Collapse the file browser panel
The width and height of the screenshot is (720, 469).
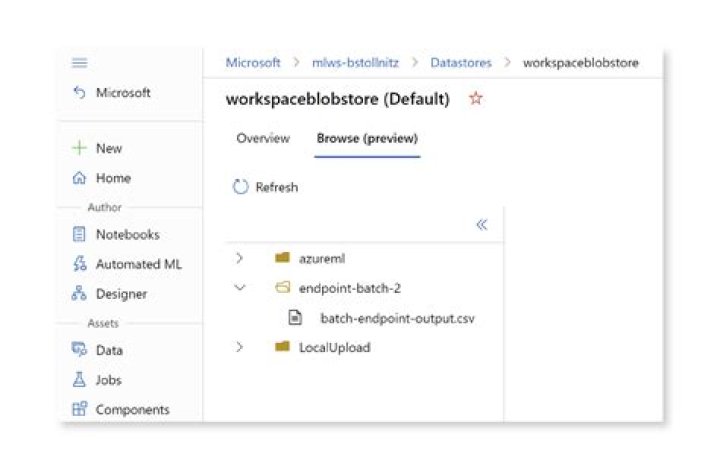click(481, 225)
